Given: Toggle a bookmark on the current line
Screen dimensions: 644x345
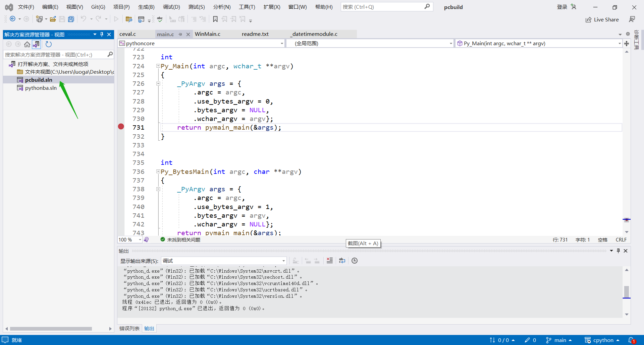Looking at the screenshot, I should point(215,19).
